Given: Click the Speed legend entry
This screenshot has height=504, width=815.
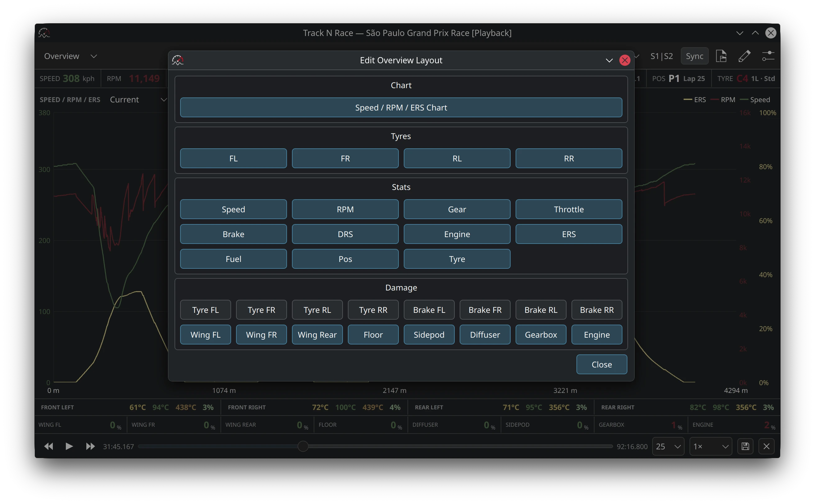Looking at the screenshot, I should point(755,99).
